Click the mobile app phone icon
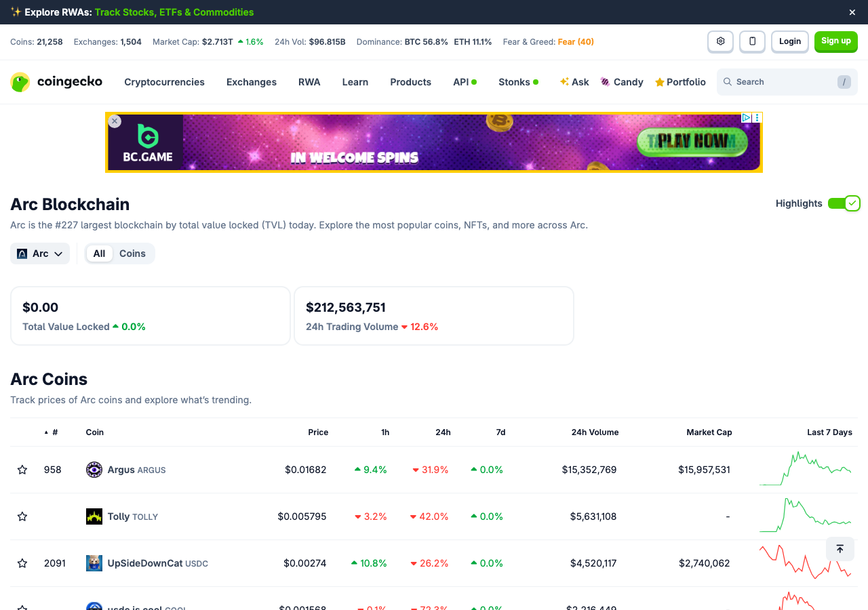This screenshot has height=610, width=868. click(752, 41)
